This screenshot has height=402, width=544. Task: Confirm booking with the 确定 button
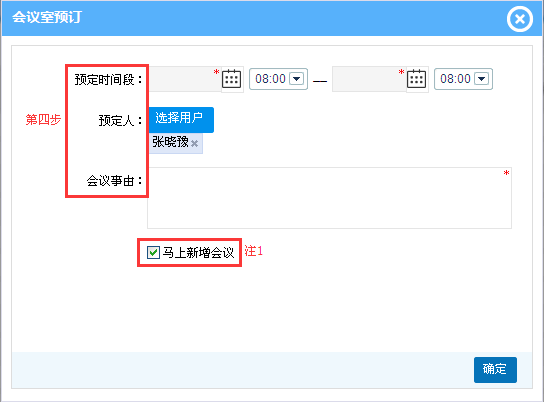pyautogui.click(x=495, y=370)
